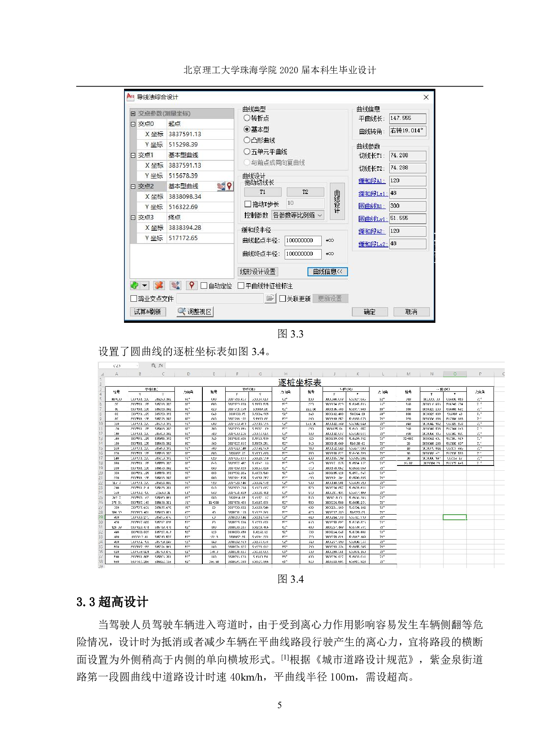Click the vertical 曲线设计 button
The width and height of the screenshot is (534, 756).
tap(337, 201)
